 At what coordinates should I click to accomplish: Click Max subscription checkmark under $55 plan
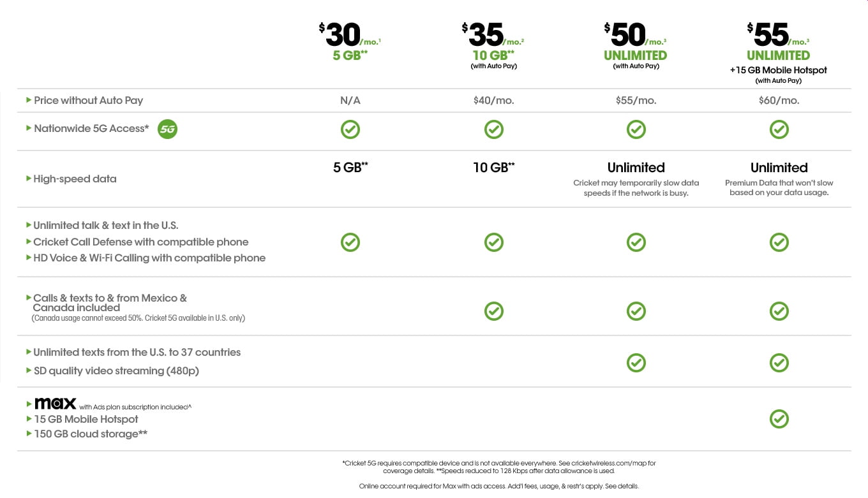[779, 419]
